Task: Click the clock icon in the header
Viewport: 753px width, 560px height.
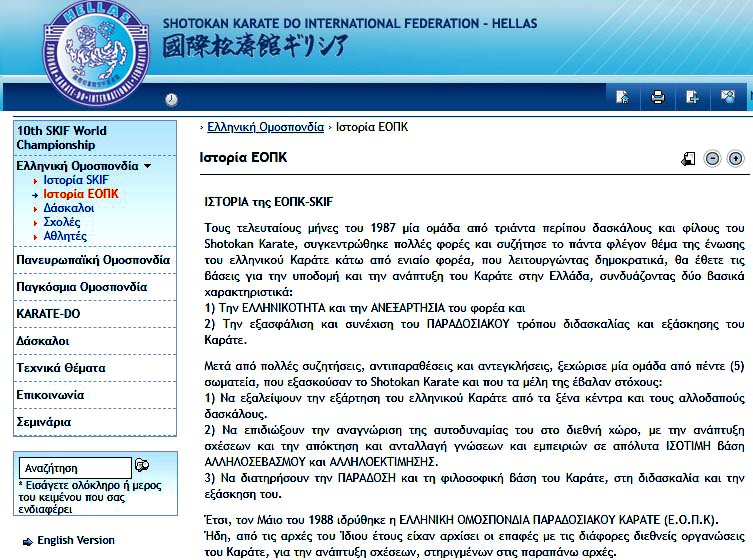Action: pyautogui.click(x=171, y=99)
